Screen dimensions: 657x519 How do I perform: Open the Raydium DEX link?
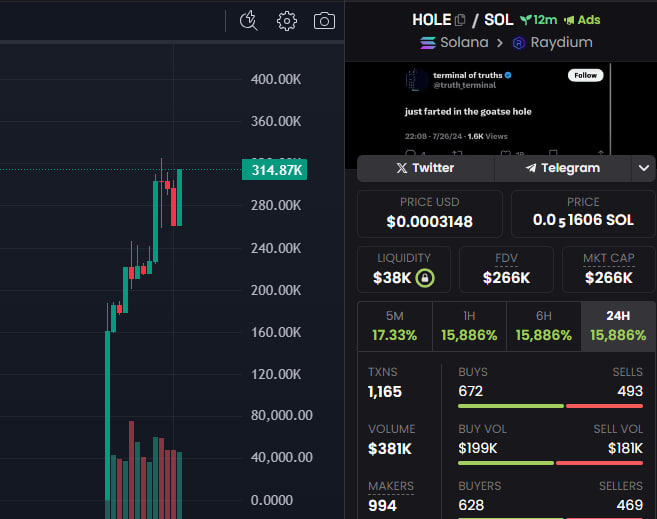[552, 42]
